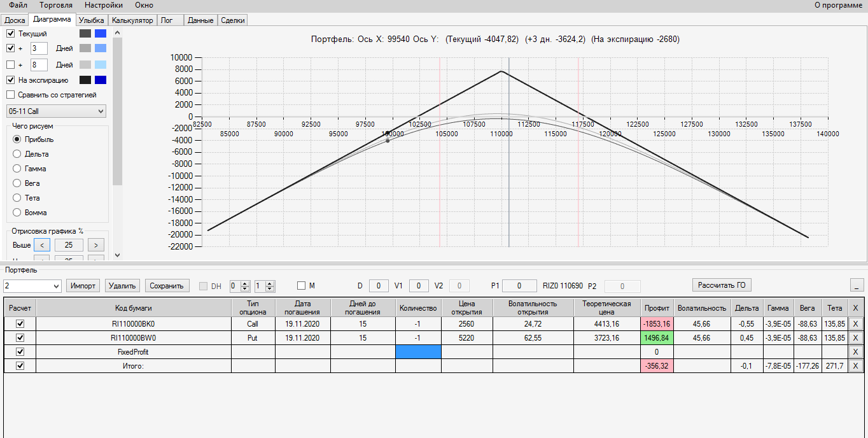
Task: Open the portfolio number dropdown showing 2
Action: [32, 286]
